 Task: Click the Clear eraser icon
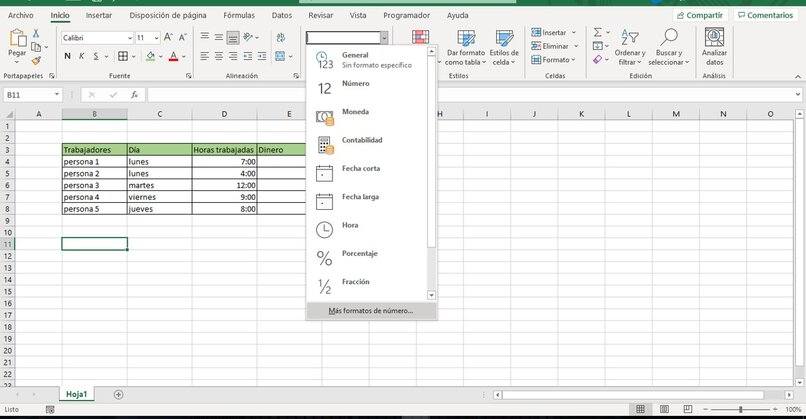click(x=597, y=60)
